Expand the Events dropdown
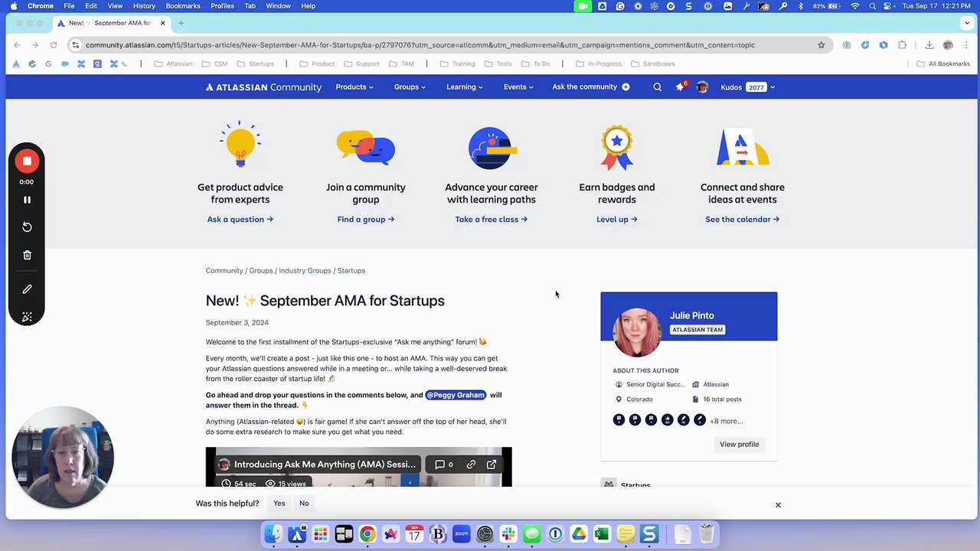980x551 pixels. 518,87
